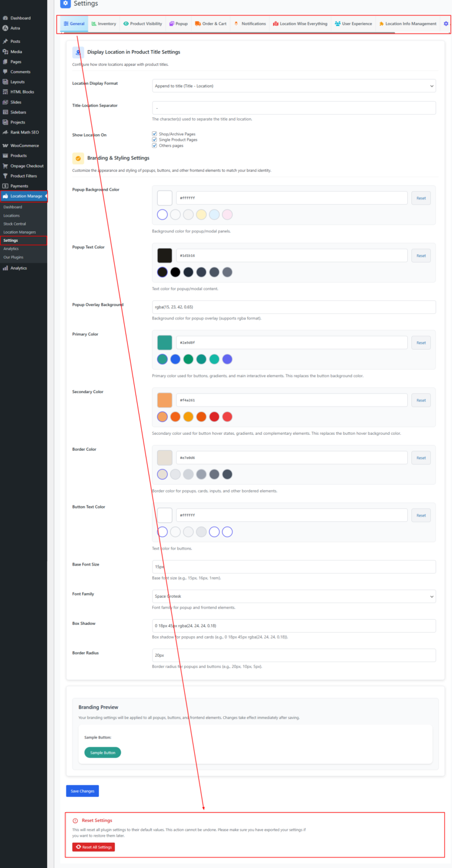Viewport: 452px width, 868px height.
Task: Click the Popup Overlay Background rgba field
Action: [294, 307]
